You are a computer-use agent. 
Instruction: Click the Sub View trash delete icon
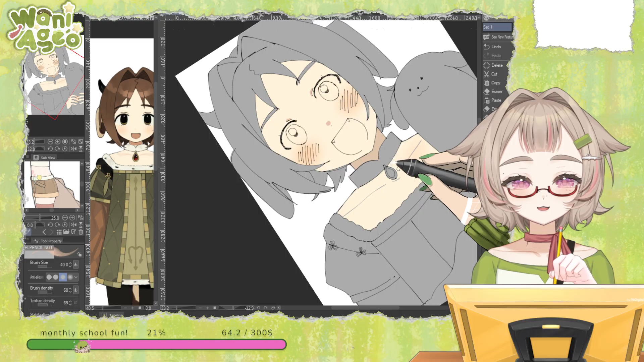[81, 232]
